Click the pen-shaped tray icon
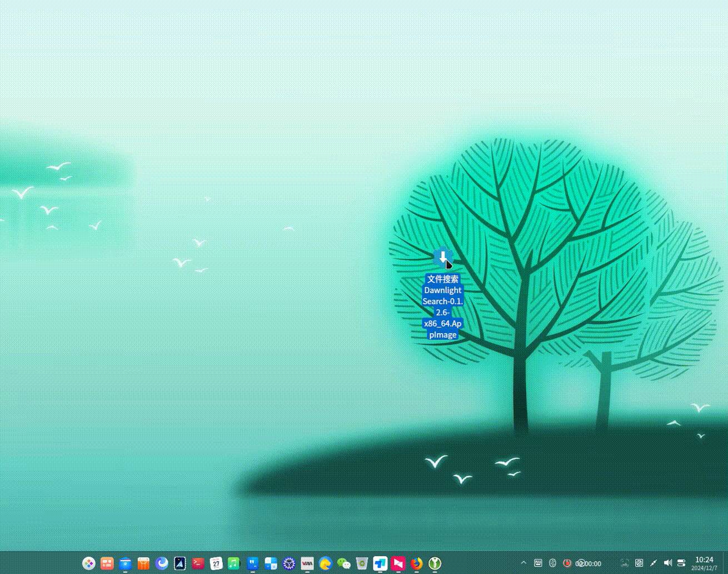Viewport: 728px width, 574px height. tap(654, 563)
